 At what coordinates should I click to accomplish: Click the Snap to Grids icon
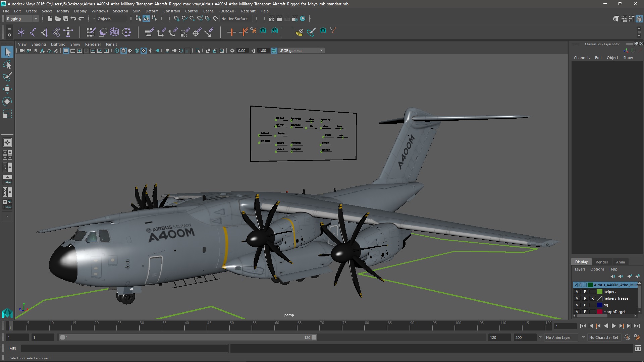[176, 19]
